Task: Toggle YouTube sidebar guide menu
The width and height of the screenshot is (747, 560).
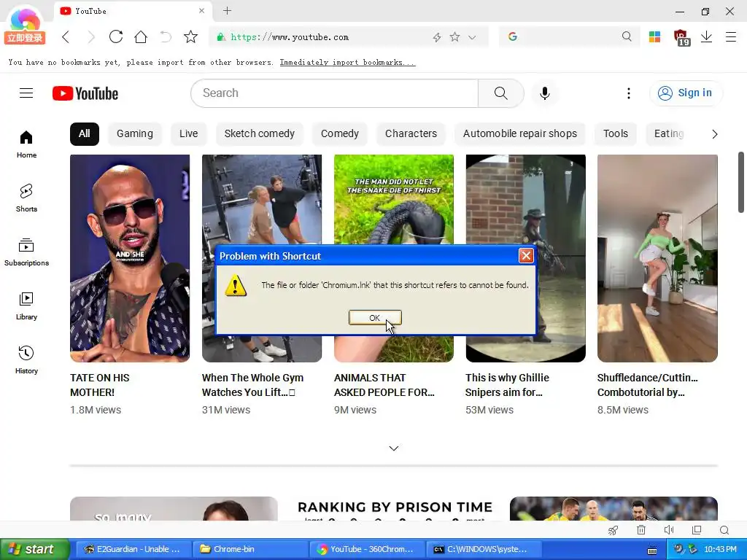Action: click(x=26, y=93)
